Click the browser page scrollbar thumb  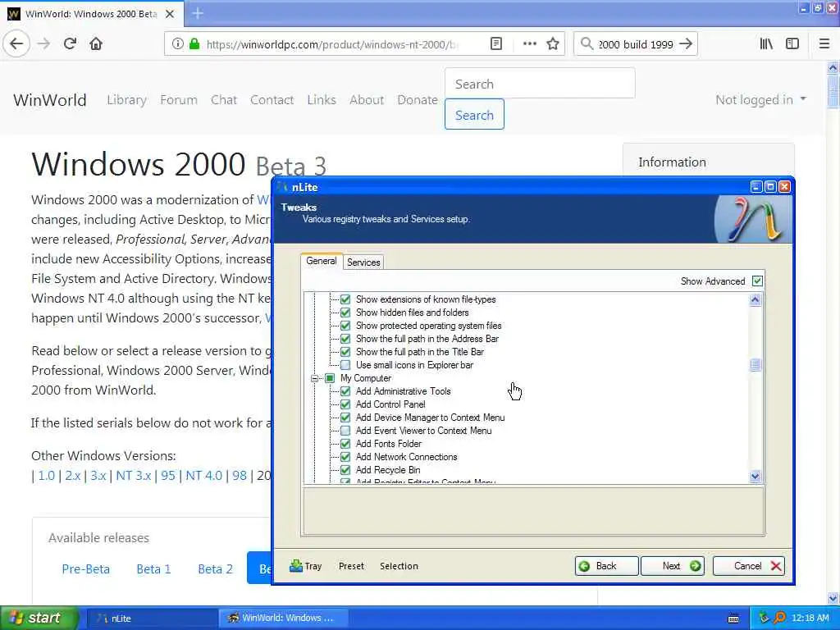tap(833, 91)
